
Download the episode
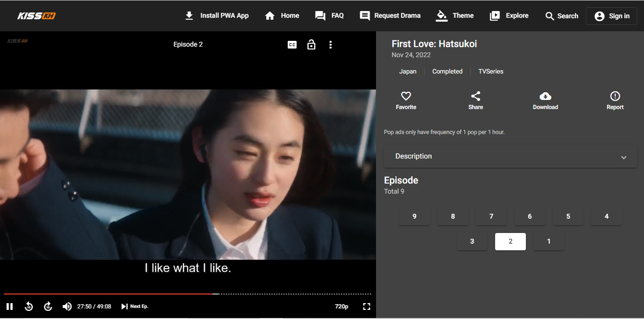point(545,100)
